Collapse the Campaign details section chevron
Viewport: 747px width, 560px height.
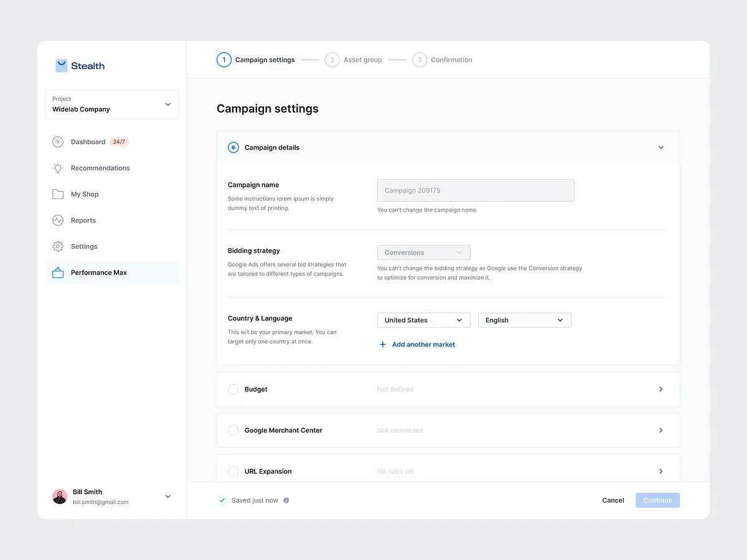[x=661, y=147]
